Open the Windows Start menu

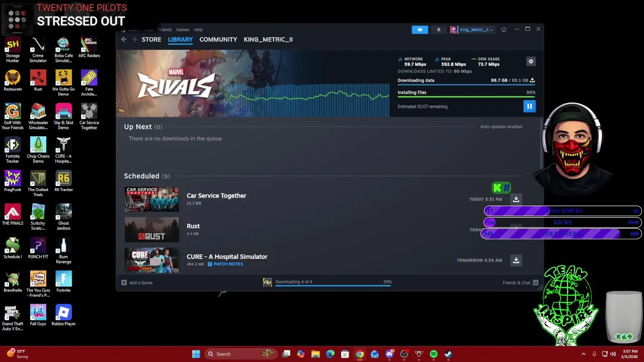(196, 354)
